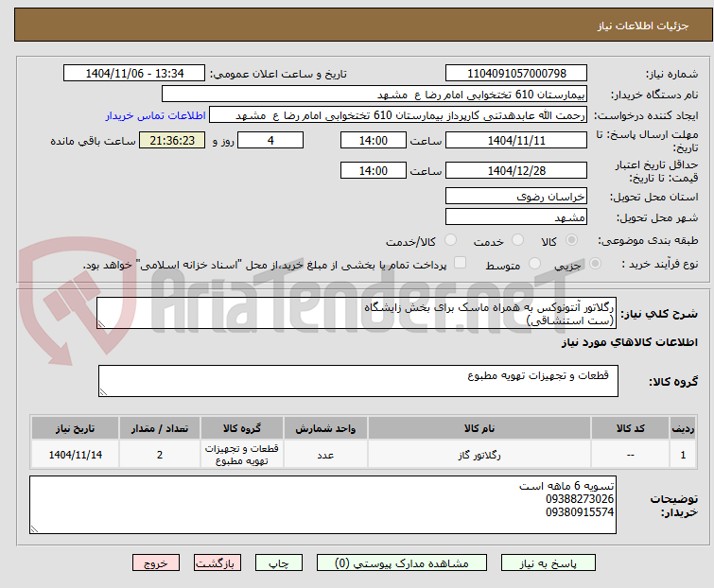Screen dimensions: 714x588
Task: Click the تاریخ نیاز column header
Action: [x=75, y=429]
